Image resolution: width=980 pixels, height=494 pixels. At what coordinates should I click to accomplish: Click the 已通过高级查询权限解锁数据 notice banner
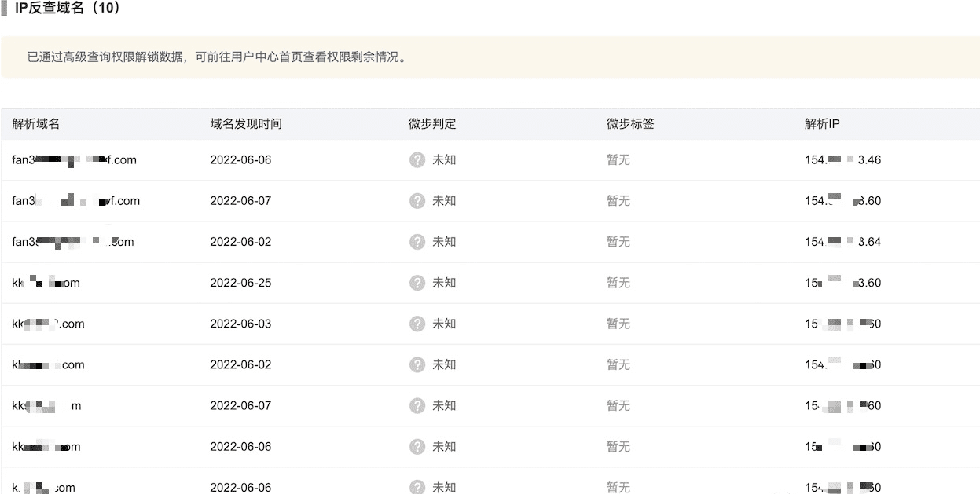point(217,57)
